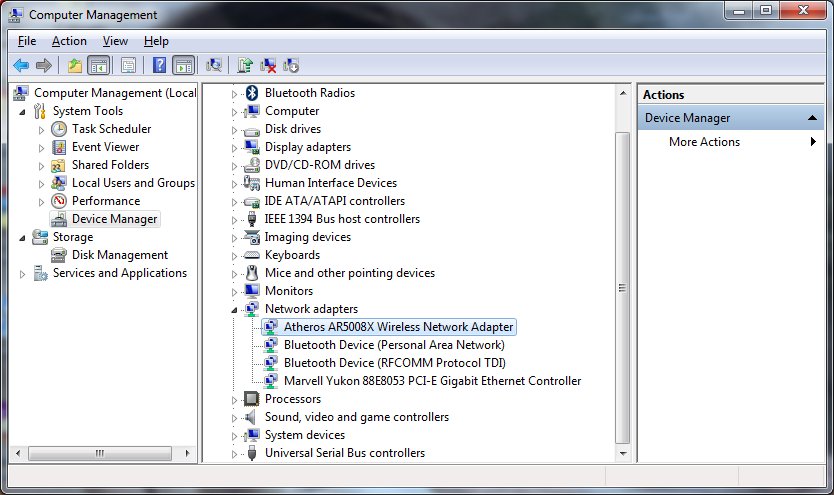Select the Computer Management (Local) root node
Screen dimensions: 834x495
click(115, 93)
